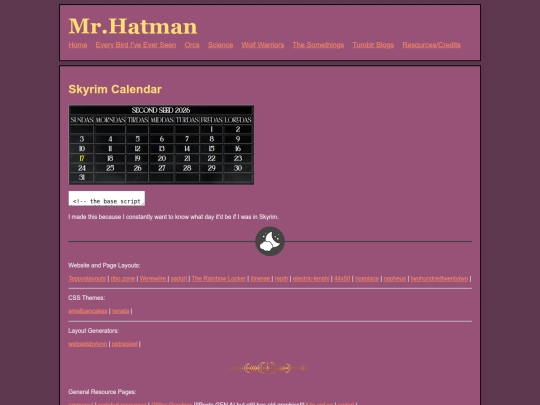Open the Home navigation link

pyautogui.click(x=77, y=45)
